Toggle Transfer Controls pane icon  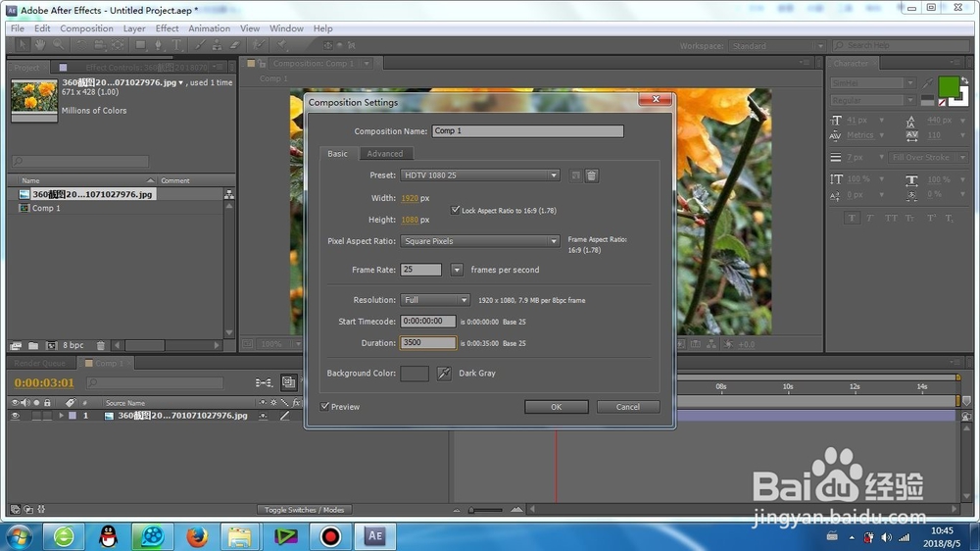(x=28, y=510)
